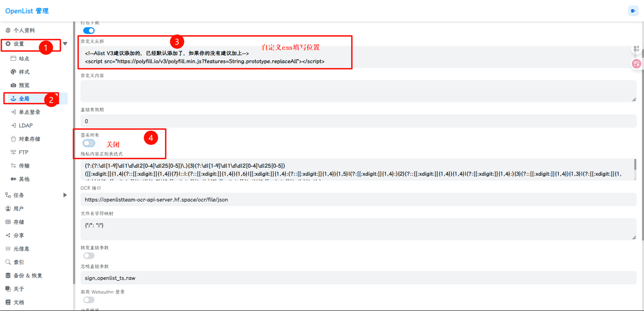Open 预览 camera icon

point(14,85)
